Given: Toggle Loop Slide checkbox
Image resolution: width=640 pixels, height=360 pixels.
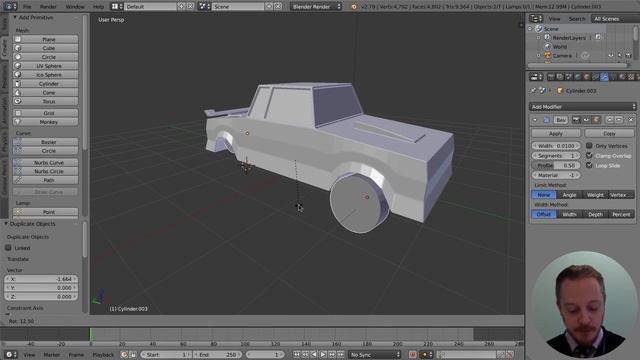Looking at the screenshot, I should tap(589, 165).
